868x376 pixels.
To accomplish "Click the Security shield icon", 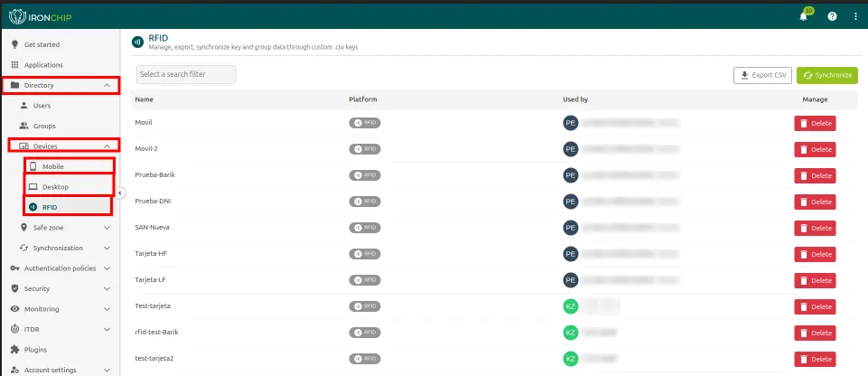I will coord(15,288).
